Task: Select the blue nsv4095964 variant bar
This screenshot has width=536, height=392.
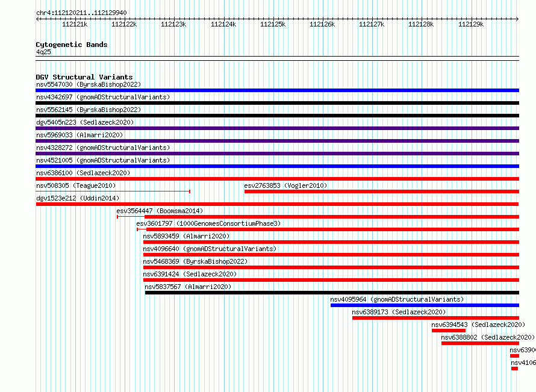Action: (425, 305)
